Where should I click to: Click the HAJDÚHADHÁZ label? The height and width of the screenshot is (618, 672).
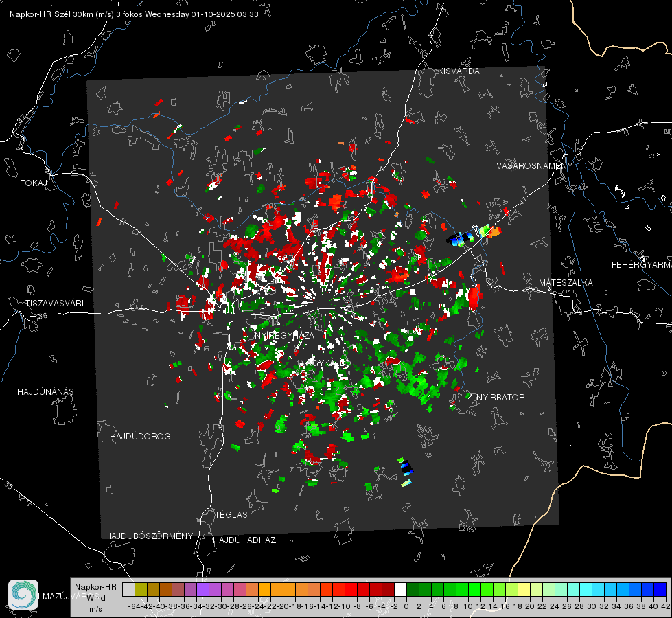(x=244, y=540)
